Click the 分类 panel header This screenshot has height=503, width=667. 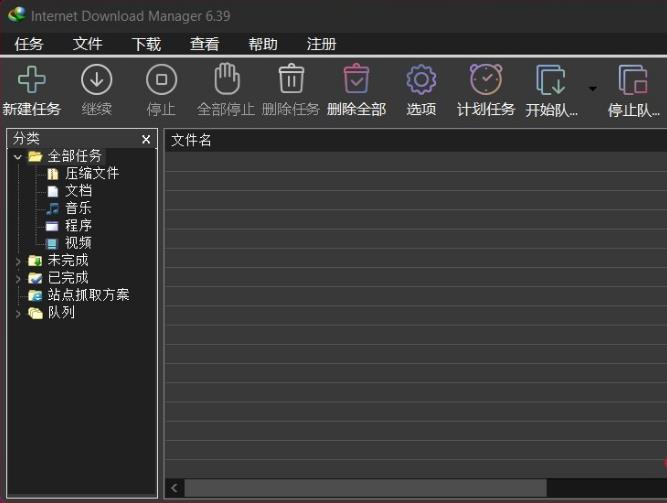pyautogui.click(x=82, y=139)
